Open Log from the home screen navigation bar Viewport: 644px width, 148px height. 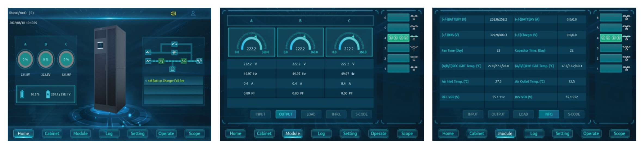[109, 134]
